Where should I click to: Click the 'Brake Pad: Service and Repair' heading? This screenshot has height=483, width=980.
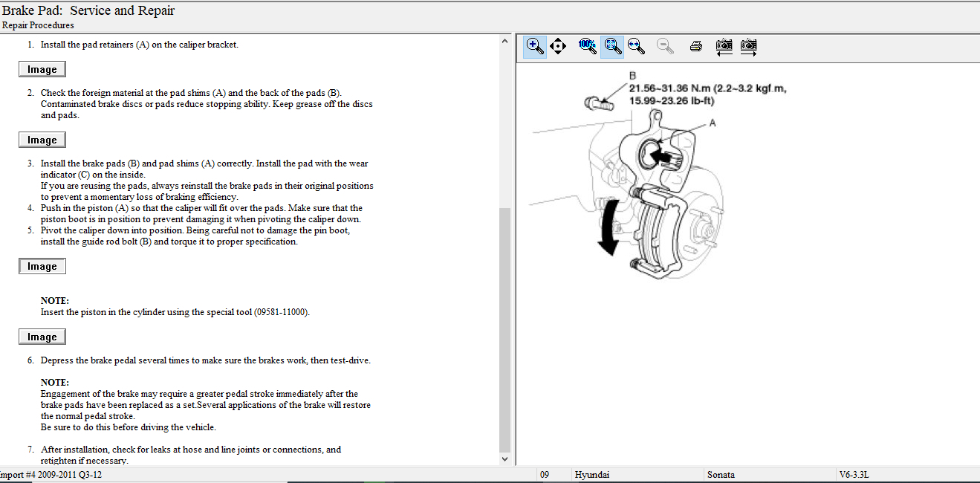click(89, 11)
